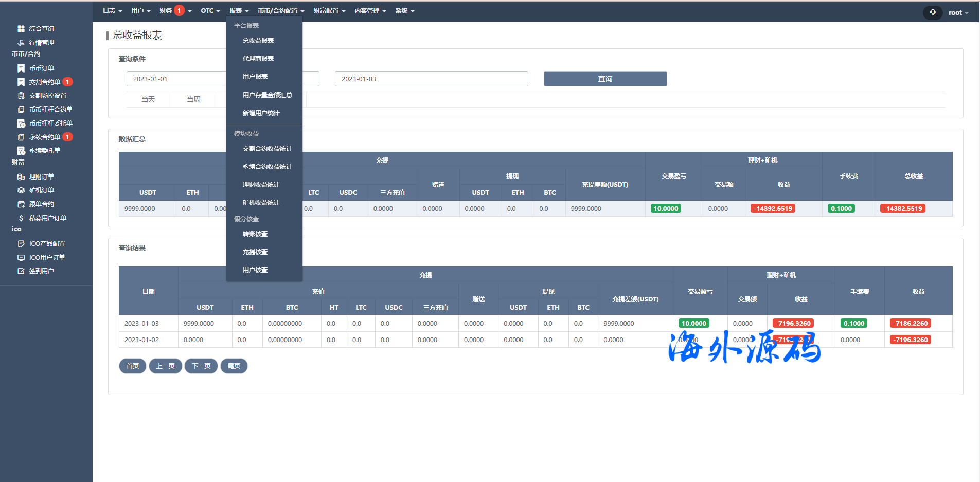Viewport: 980px width, 482px height.
Task: Select the 当周 quick date filter
Action: (193, 99)
